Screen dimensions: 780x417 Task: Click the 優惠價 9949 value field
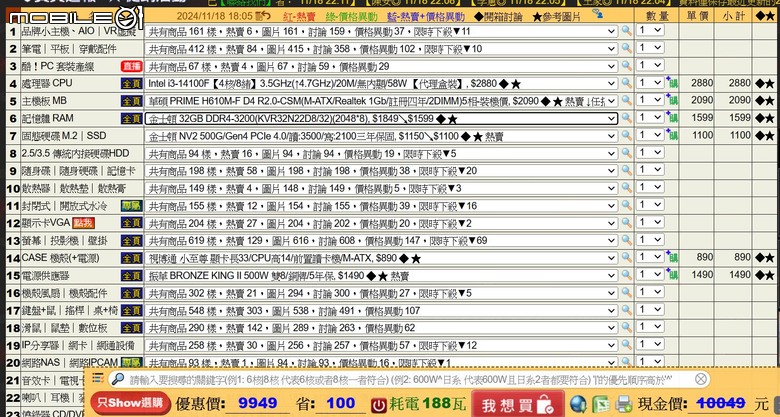pos(257,403)
